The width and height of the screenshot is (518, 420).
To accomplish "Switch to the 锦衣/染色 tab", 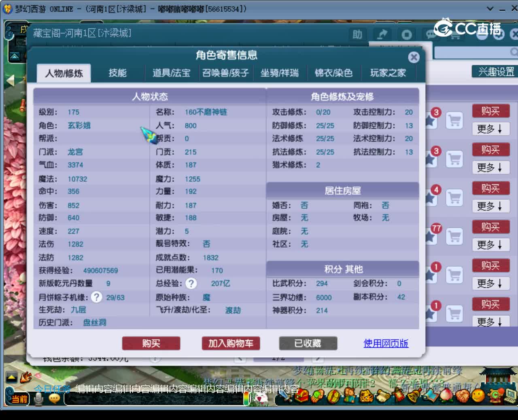I will click(333, 73).
